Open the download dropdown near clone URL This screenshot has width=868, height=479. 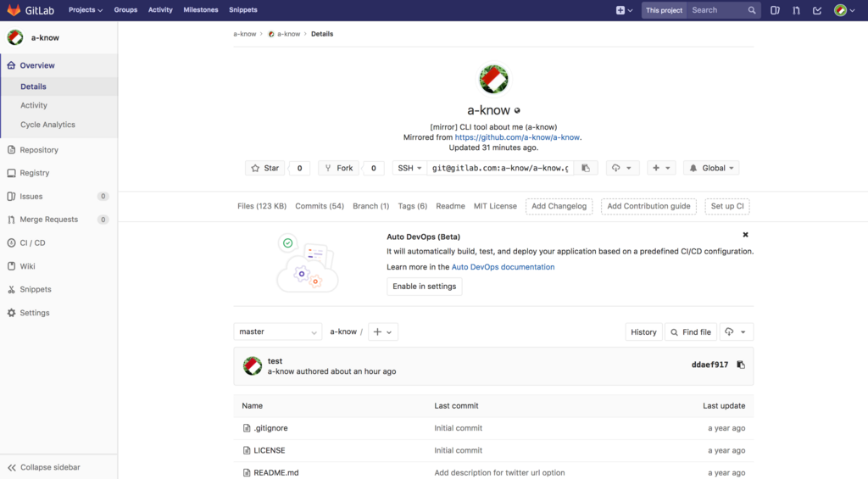click(621, 168)
